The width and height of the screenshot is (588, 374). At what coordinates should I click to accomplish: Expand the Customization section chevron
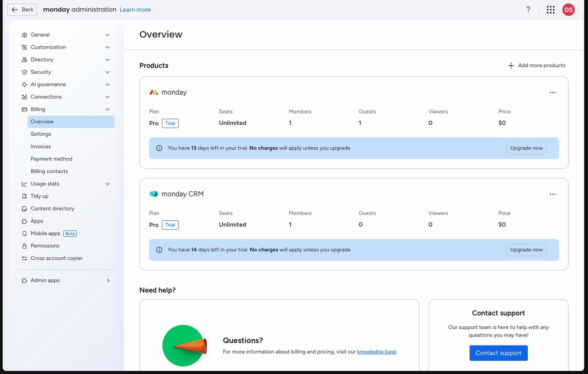coord(108,47)
